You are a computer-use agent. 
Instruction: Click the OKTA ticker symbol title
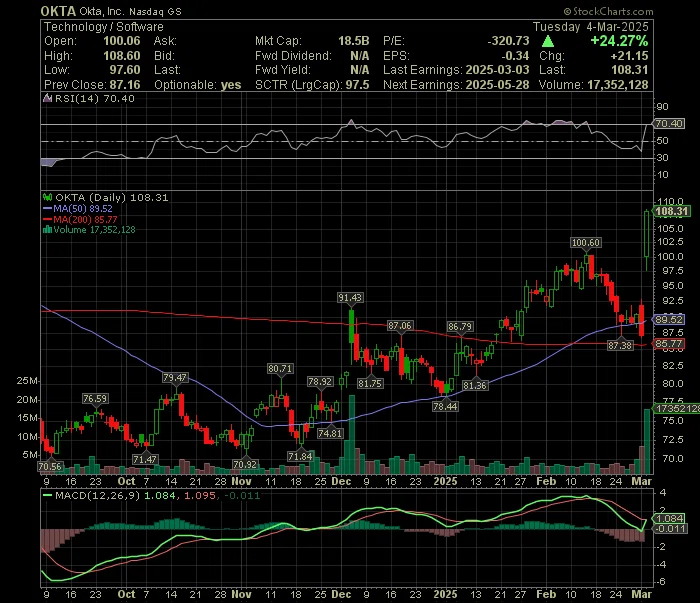tap(58, 11)
